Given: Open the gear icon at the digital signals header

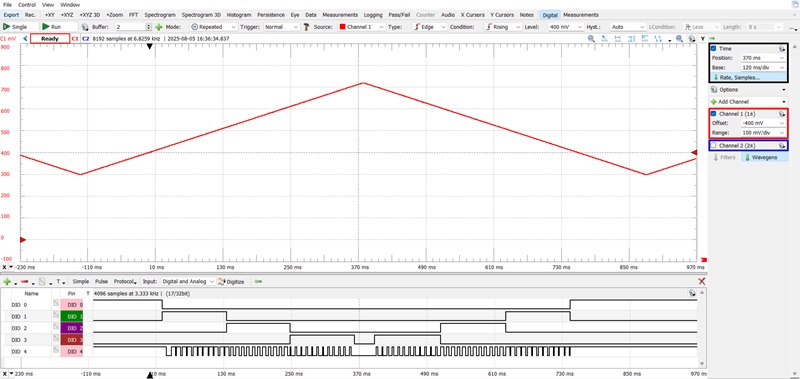Looking at the screenshot, I should (691, 293).
